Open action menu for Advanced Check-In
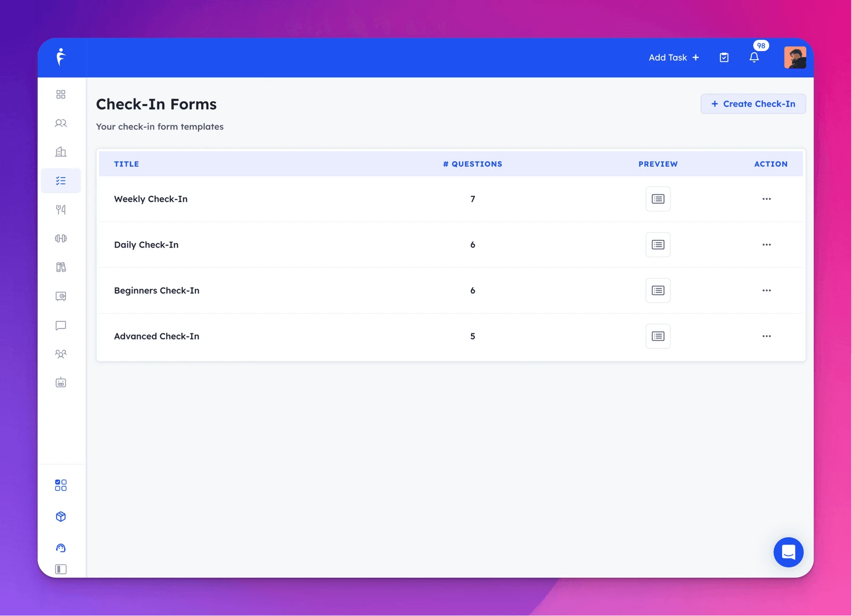852x616 pixels. pos(767,336)
